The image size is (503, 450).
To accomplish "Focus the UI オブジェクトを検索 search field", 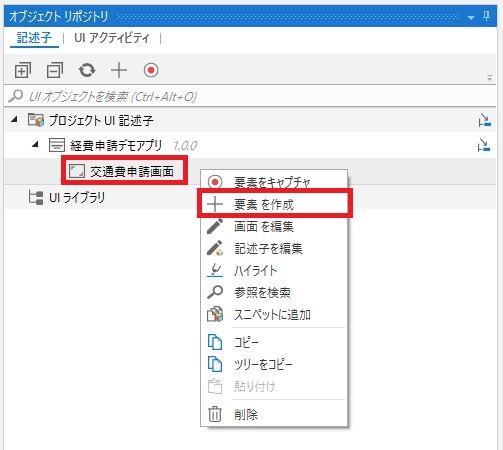I will pos(250,96).
